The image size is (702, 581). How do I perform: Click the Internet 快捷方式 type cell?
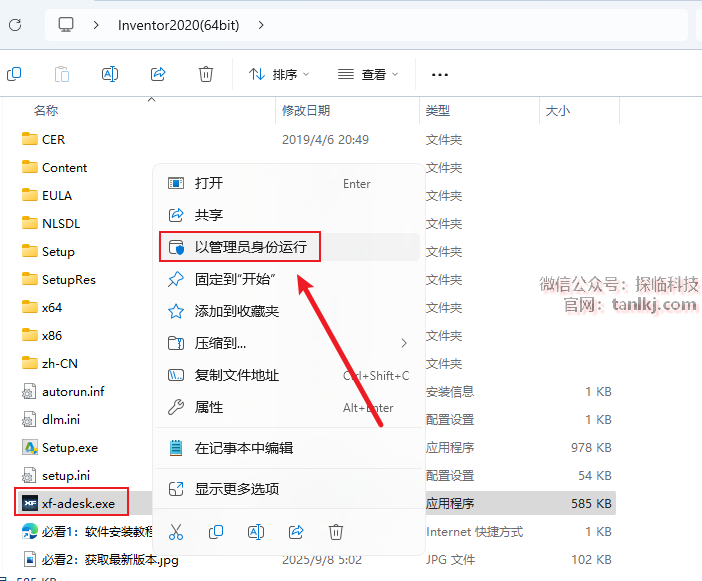(x=475, y=532)
